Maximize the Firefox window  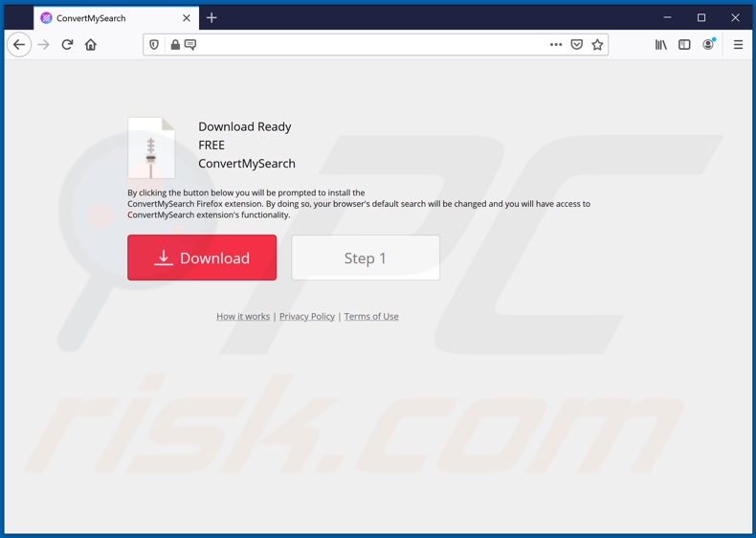point(701,18)
